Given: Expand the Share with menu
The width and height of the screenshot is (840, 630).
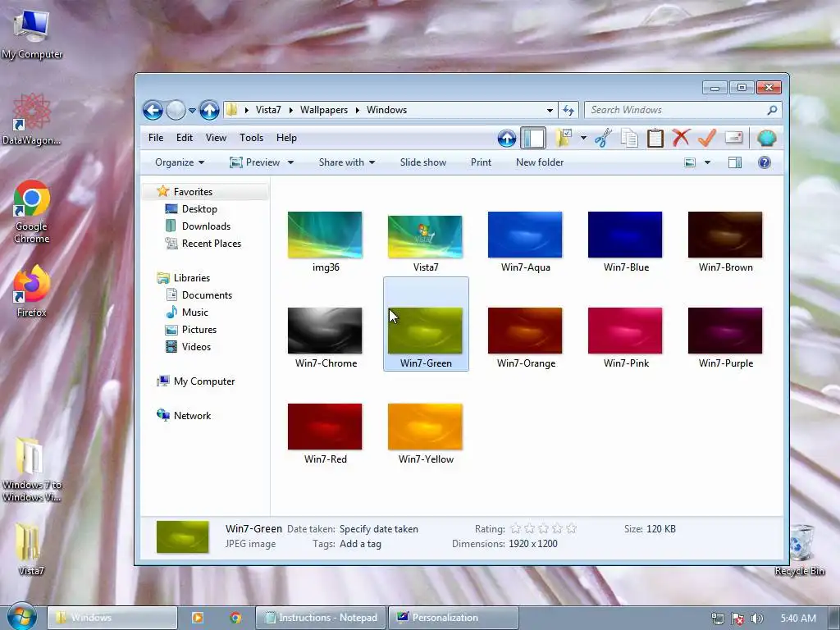Looking at the screenshot, I should click(x=347, y=162).
